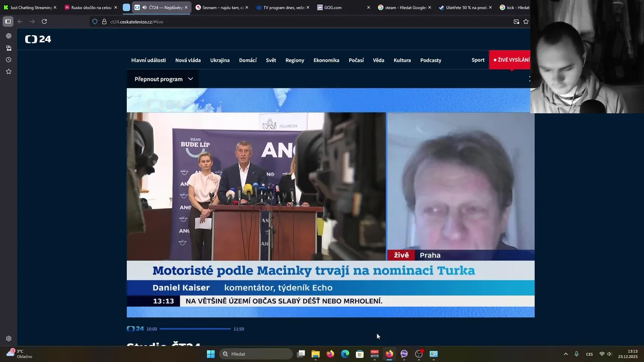Image resolution: width=644 pixels, height=362 pixels.
Task: Open sidebar settings gear at bottom left
Action: tap(9, 339)
